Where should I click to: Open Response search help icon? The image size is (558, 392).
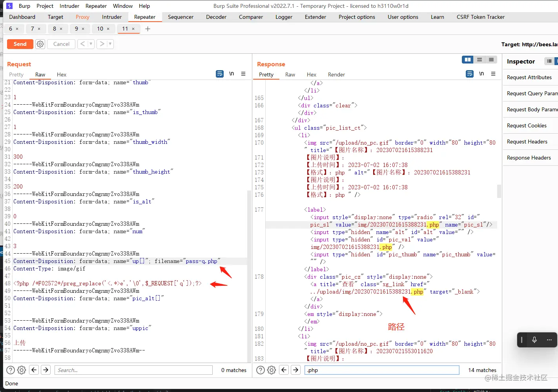pos(261,370)
